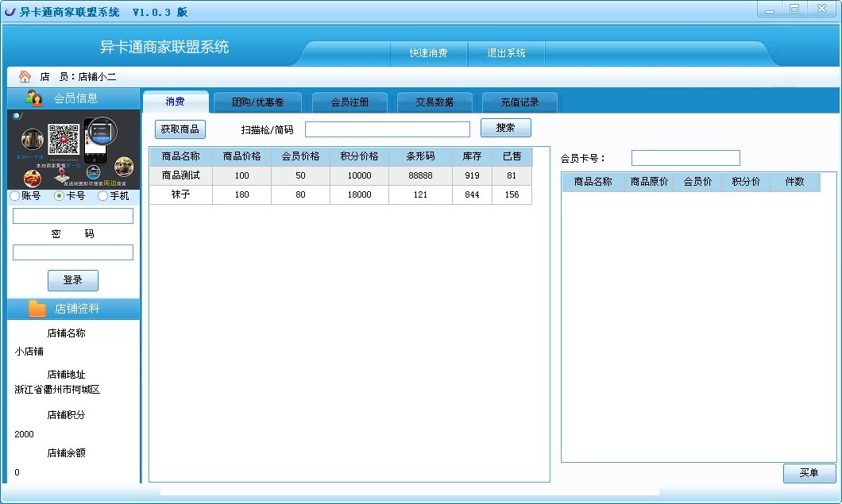Focus the 扫描枪/简码 input field
This screenshot has height=504, width=842.
(x=387, y=129)
